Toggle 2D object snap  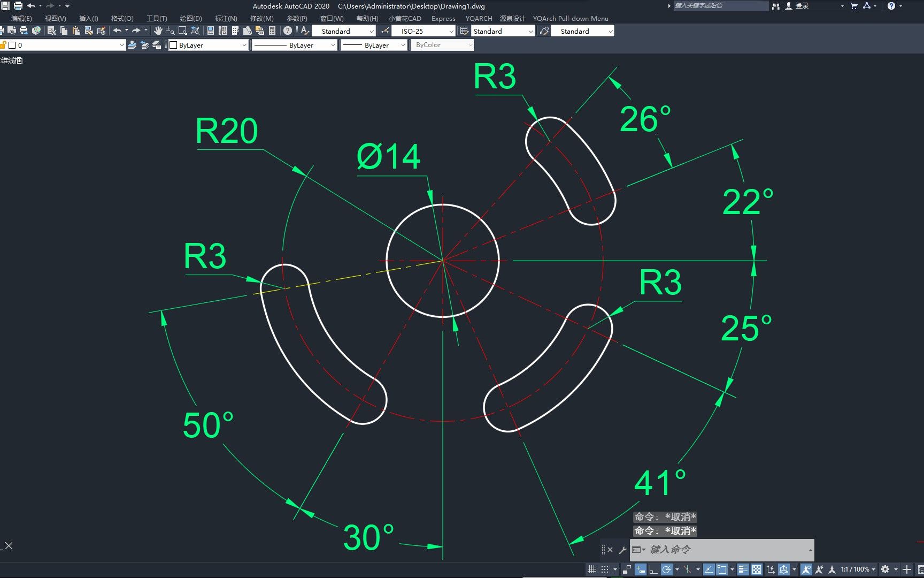(722, 569)
